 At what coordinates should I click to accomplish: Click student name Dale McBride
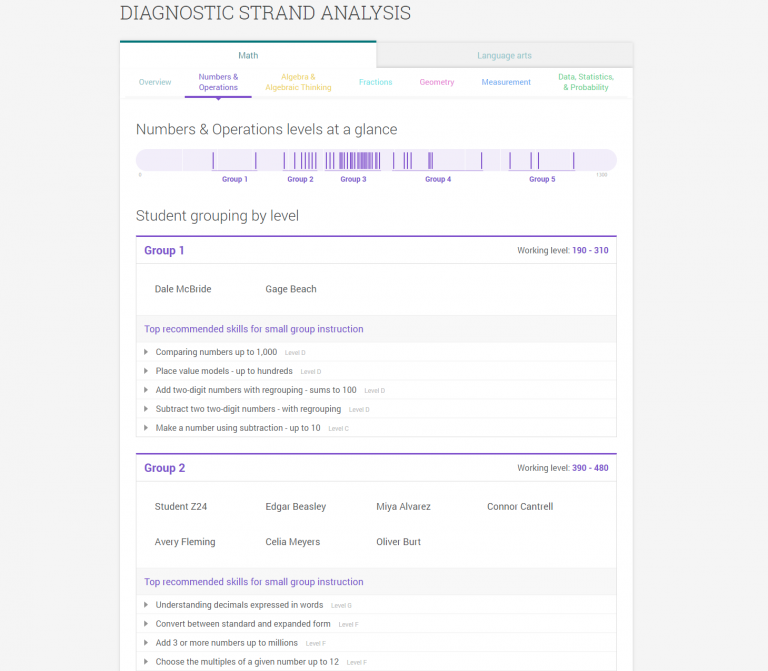point(183,289)
